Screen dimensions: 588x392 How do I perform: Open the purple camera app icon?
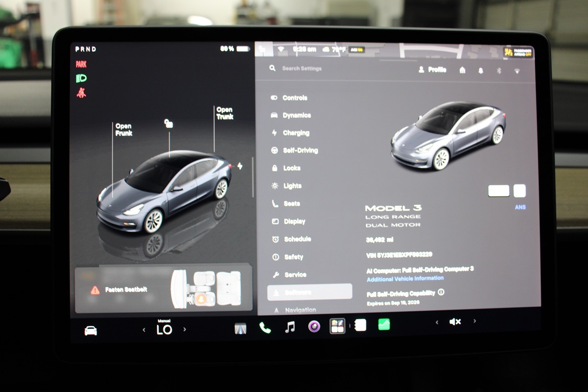[314, 326]
